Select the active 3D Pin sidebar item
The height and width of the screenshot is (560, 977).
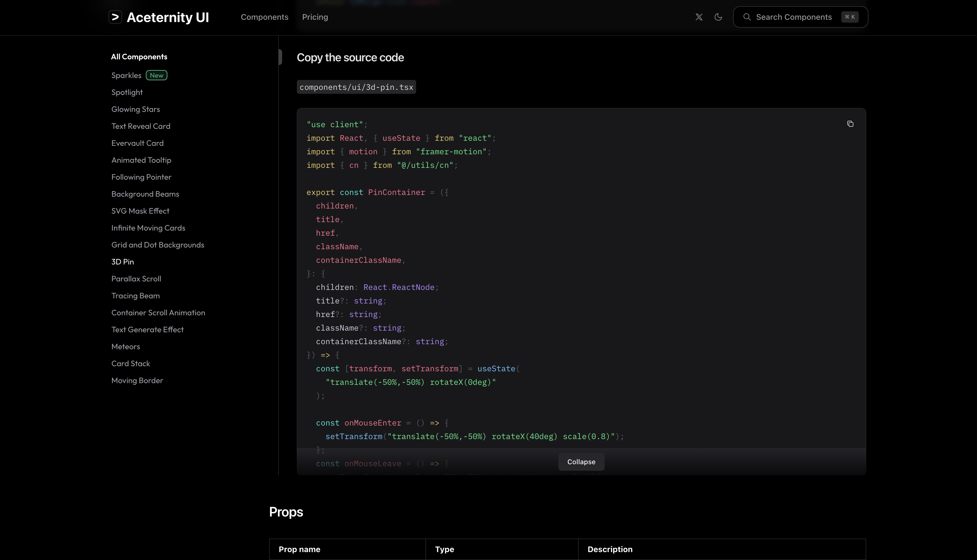(x=123, y=262)
